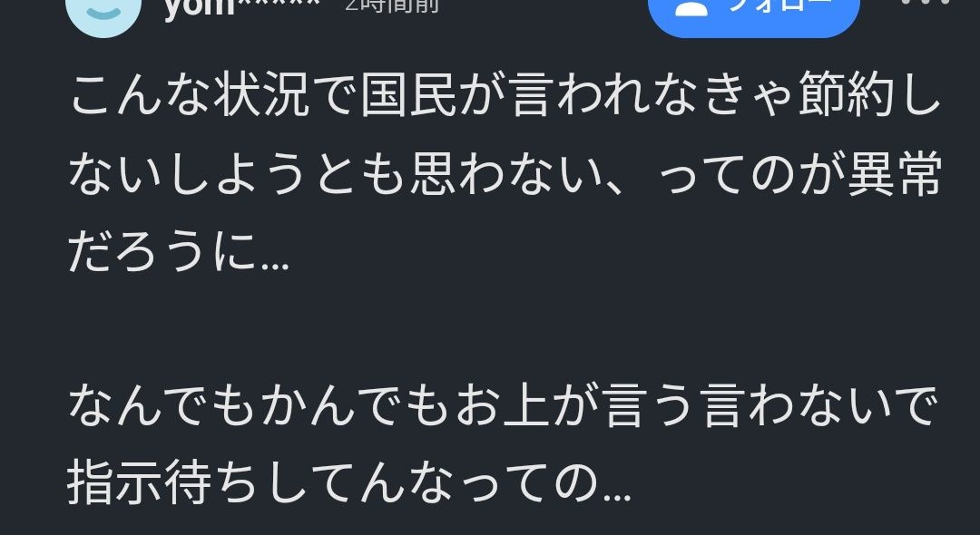This screenshot has height=535, width=980.
Task: Select the line beginning なんでもかんでも
Action: click(503, 405)
